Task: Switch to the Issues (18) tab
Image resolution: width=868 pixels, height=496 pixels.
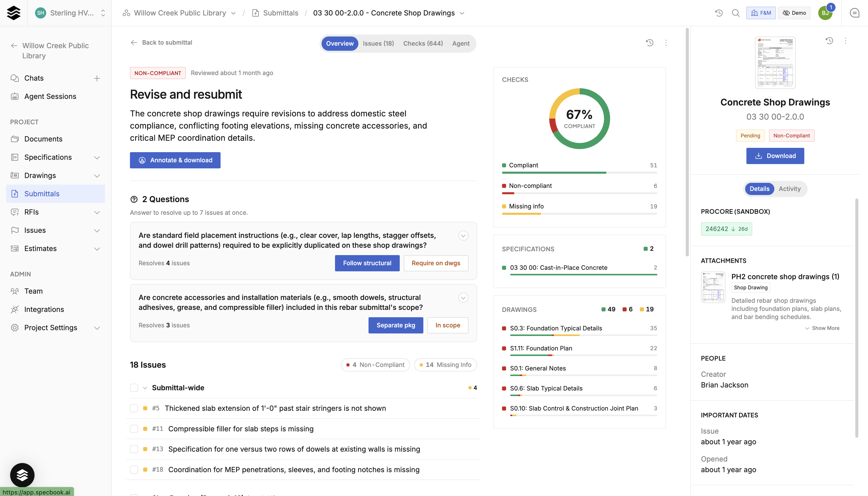Action: pos(378,44)
